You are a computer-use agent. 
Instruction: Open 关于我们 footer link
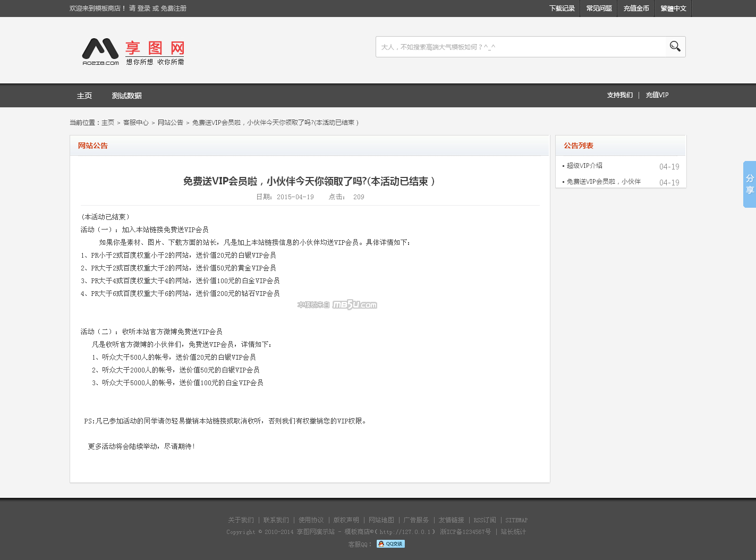(241, 520)
